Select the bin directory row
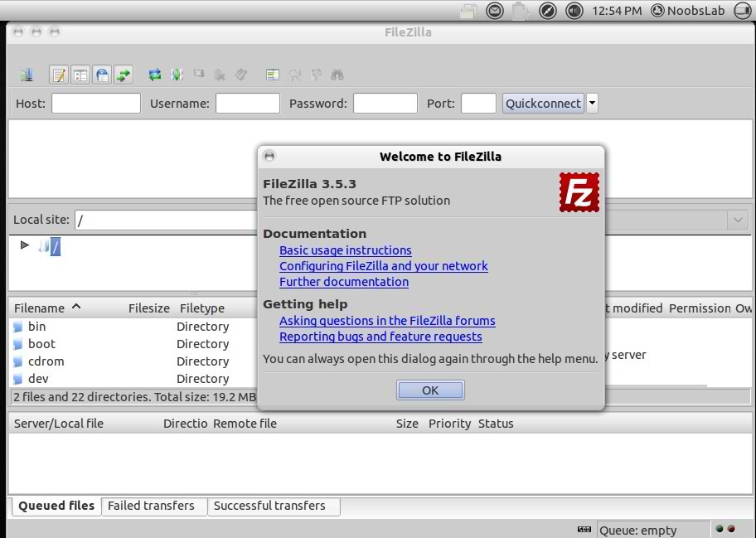756x538 pixels. [x=133, y=327]
